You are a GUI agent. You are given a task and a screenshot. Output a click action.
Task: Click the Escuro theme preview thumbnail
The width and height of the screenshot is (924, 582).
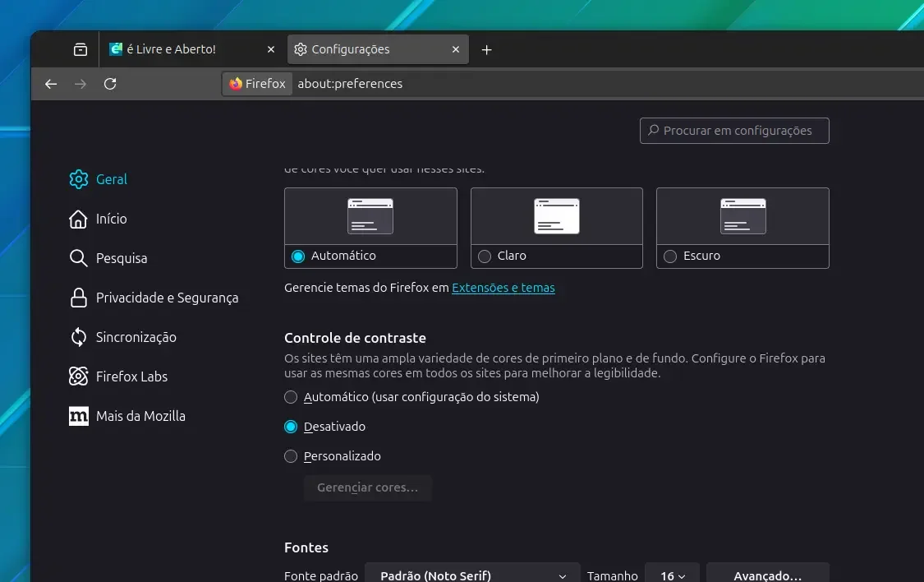743,216
